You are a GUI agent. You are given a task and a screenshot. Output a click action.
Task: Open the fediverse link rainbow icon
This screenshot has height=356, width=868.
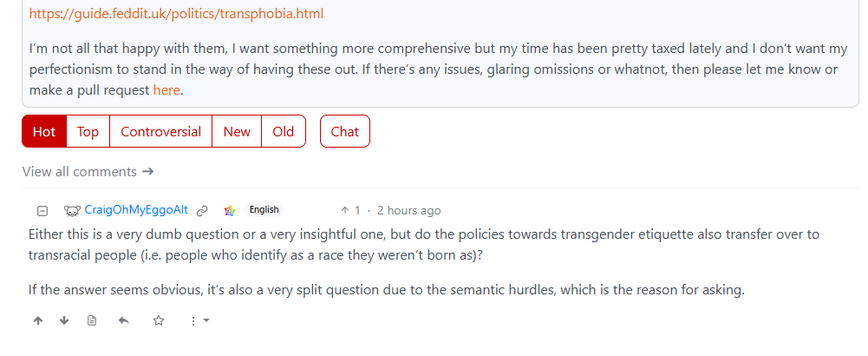point(230,211)
